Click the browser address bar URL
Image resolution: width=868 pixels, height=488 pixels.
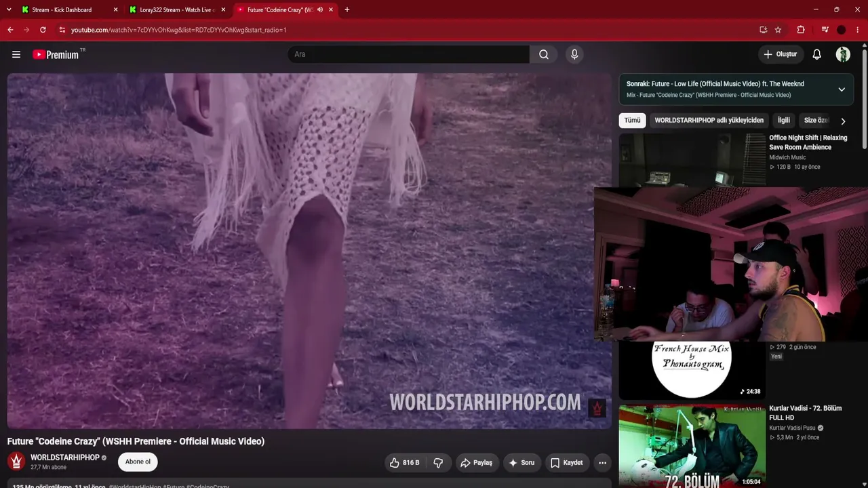point(178,30)
